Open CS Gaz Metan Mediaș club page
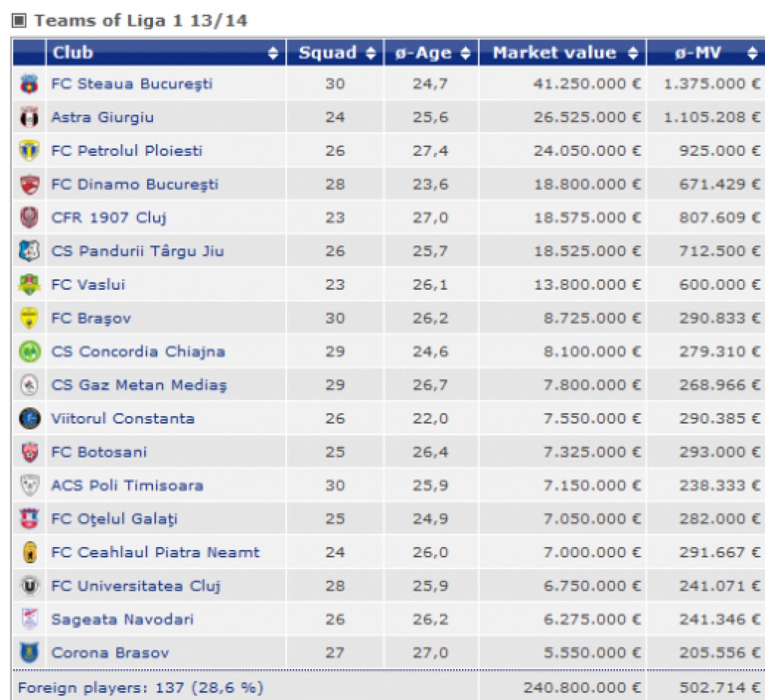This screenshot has width=765, height=700. click(139, 385)
